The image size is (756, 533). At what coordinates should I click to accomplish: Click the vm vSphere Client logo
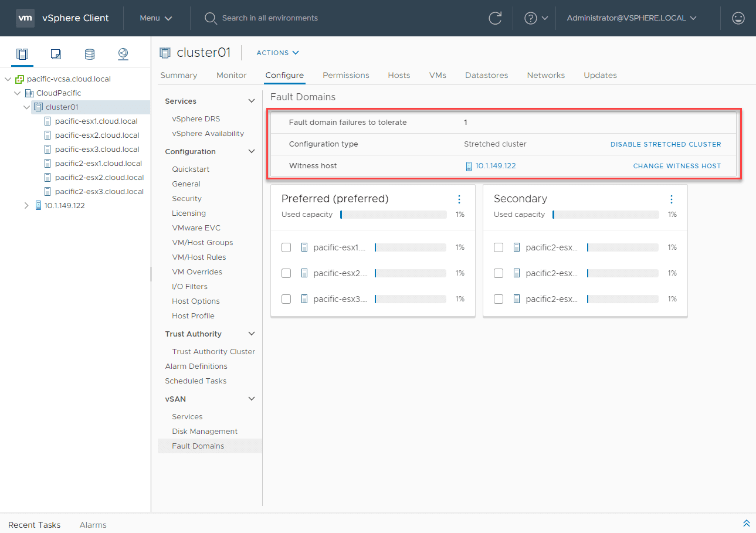[x=25, y=18]
